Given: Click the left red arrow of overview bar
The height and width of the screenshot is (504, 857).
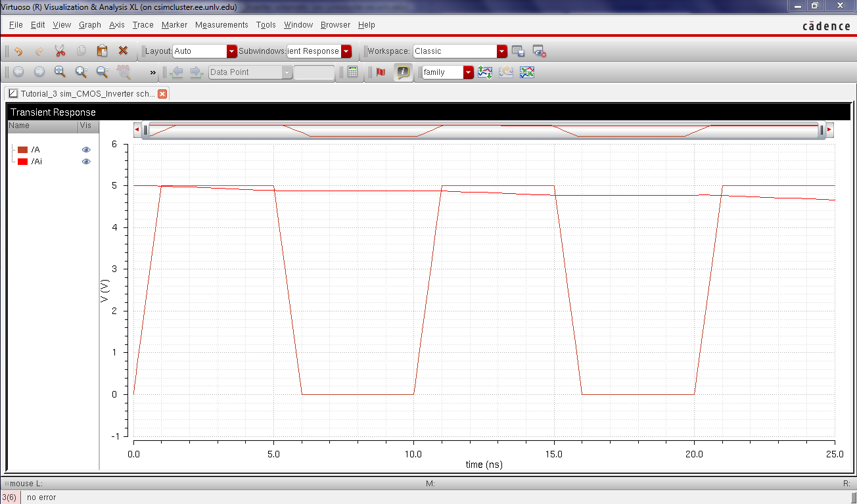Looking at the screenshot, I should [x=137, y=130].
